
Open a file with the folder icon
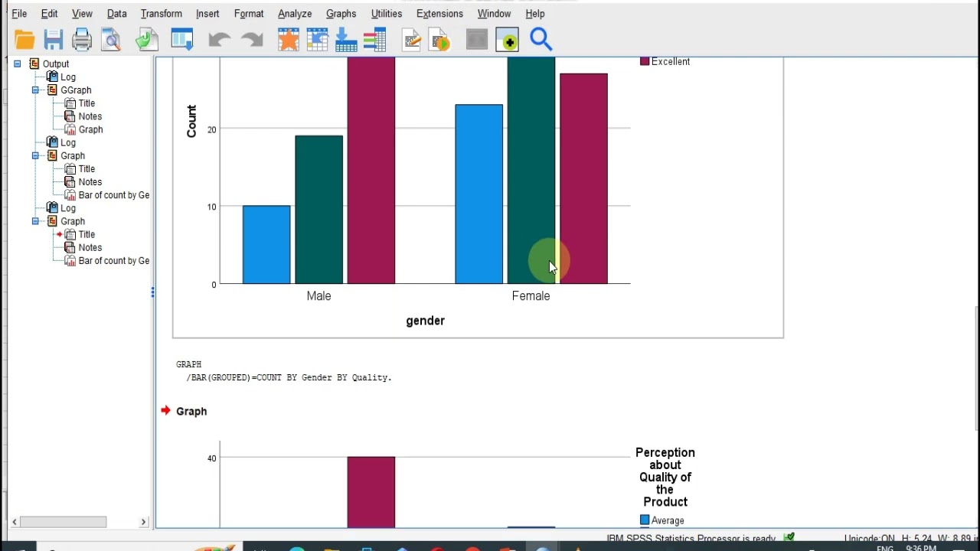(x=24, y=40)
